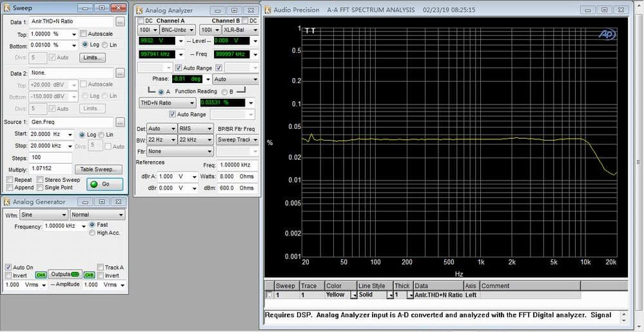Open the Thick value dropdown in legend
The height and width of the screenshot is (332, 644).
tap(410, 295)
